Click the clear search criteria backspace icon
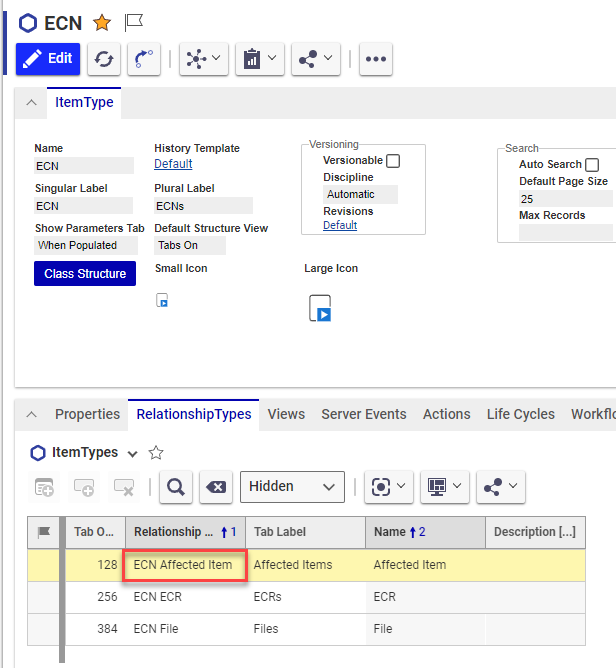The height and width of the screenshot is (668, 616). coord(215,487)
